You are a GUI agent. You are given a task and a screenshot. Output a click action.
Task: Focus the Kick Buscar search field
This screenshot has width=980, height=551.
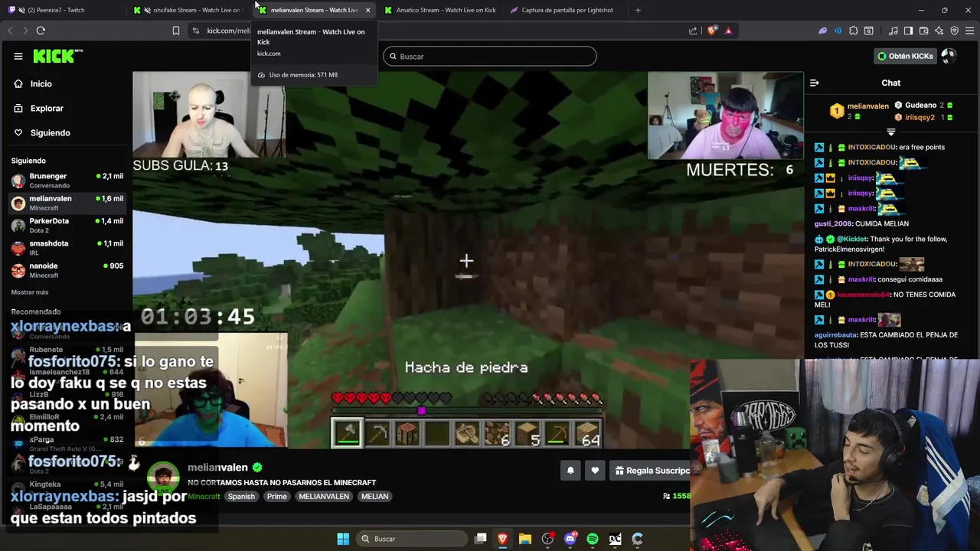click(x=490, y=57)
